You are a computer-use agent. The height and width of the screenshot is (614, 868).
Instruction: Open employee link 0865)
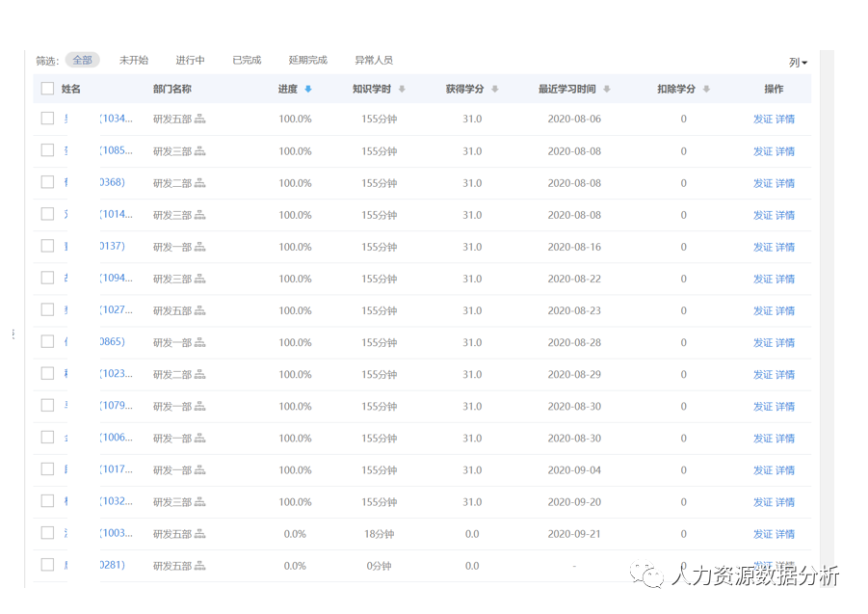point(113,341)
